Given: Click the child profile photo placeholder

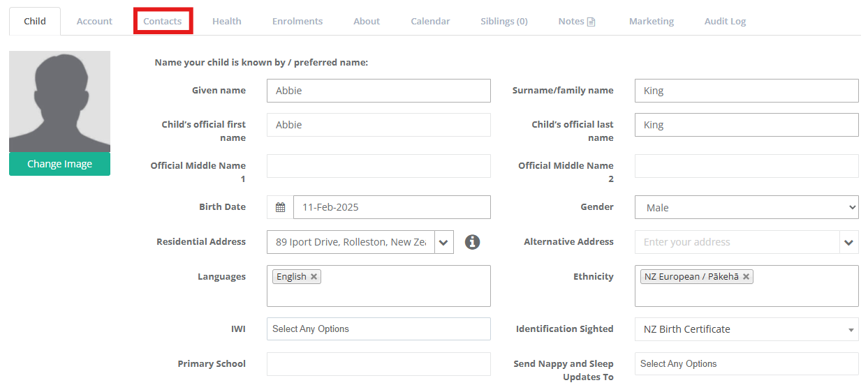Looking at the screenshot, I should [x=59, y=102].
